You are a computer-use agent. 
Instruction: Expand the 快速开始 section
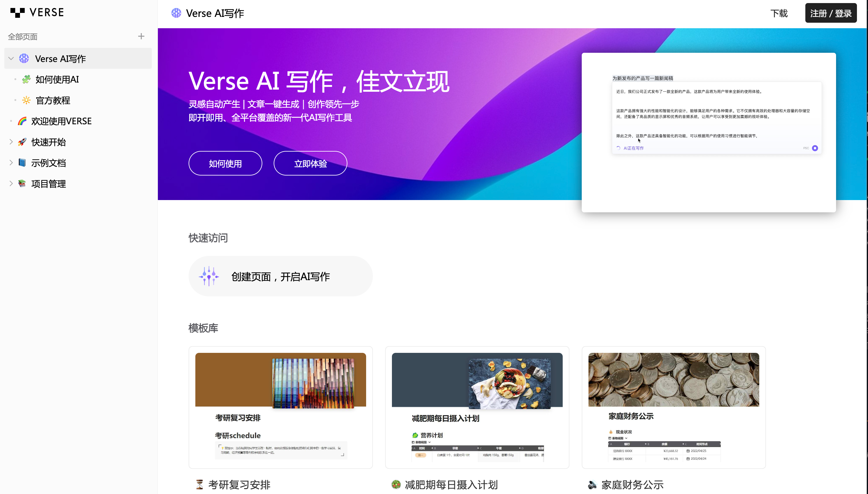(11, 142)
